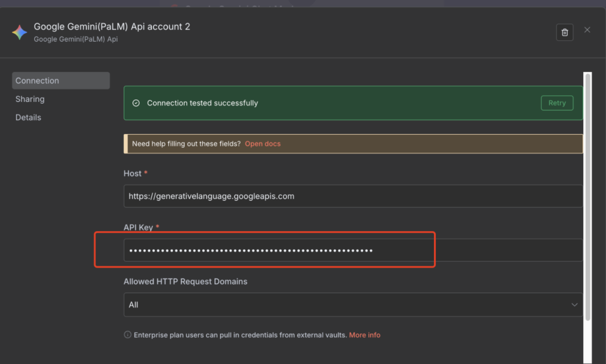The image size is (606, 364).
Task: Click the 'Google Gemini(PaLM) Api' subtitle text
Action: (x=76, y=39)
